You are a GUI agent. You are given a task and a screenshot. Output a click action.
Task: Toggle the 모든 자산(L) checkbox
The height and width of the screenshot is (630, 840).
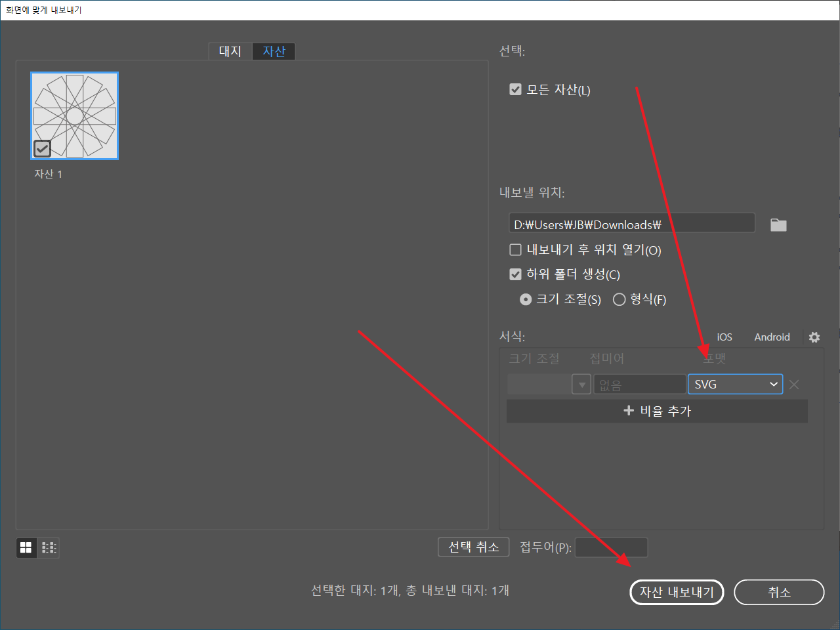[x=515, y=89]
